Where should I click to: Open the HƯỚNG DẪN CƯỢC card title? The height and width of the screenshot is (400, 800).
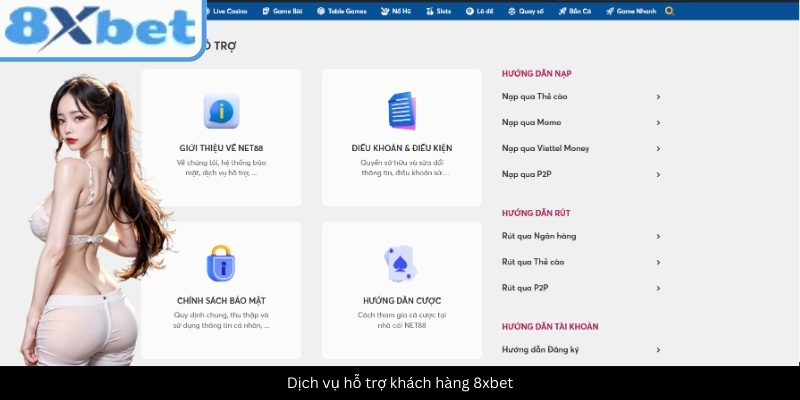[402, 301]
